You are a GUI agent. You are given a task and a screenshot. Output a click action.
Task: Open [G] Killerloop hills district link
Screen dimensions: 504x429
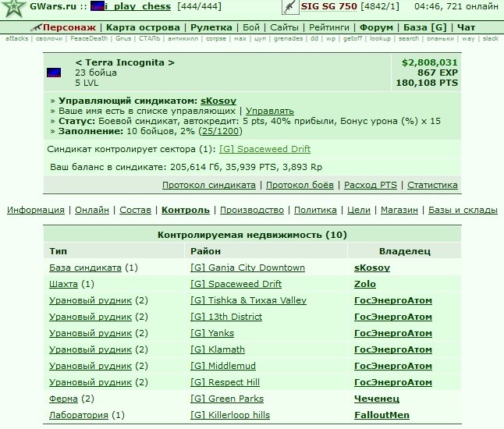tap(230, 415)
